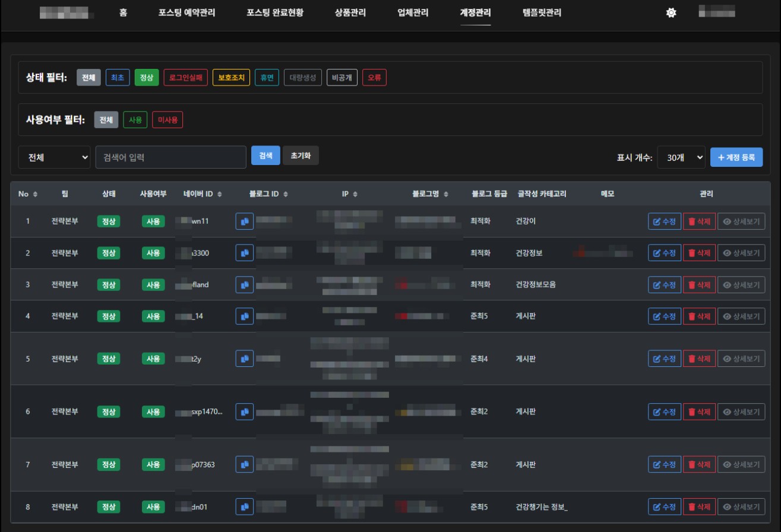The width and height of the screenshot is (781, 532).
Task: Filter status by 보호조치
Action: (231, 77)
